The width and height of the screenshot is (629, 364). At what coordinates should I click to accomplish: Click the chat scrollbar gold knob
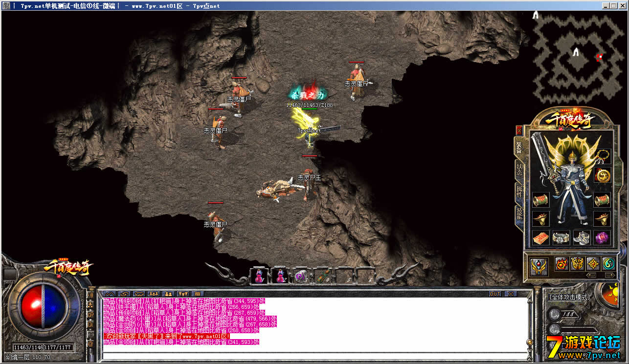point(530,342)
